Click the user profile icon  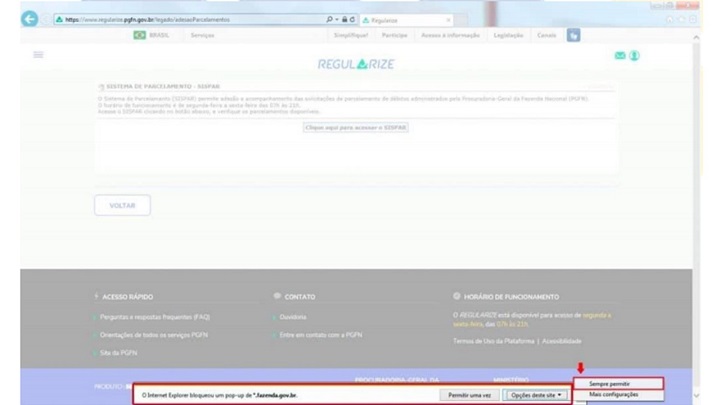[x=634, y=56]
